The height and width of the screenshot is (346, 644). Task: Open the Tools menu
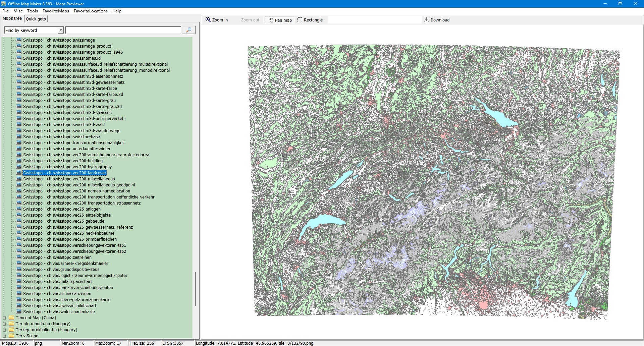[32, 11]
